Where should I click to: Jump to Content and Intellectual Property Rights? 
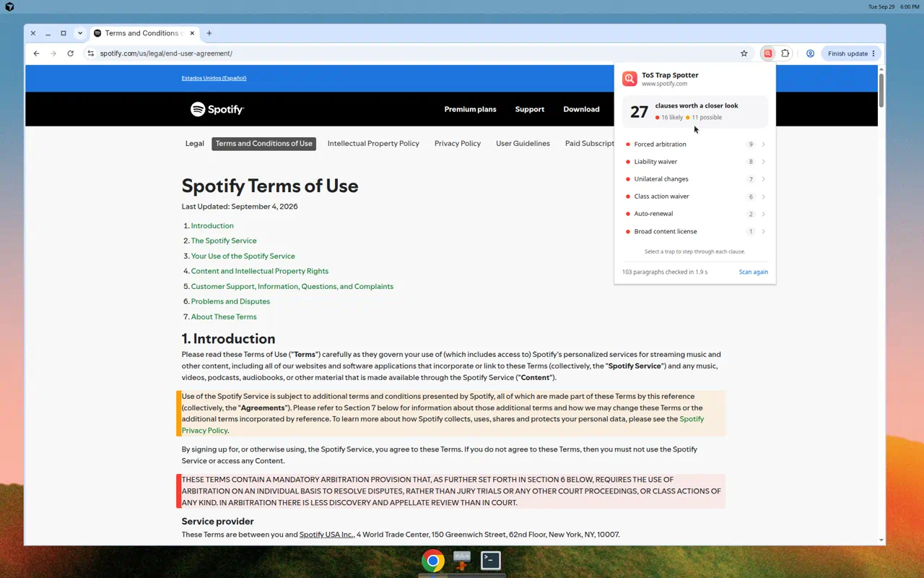tap(260, 271)
